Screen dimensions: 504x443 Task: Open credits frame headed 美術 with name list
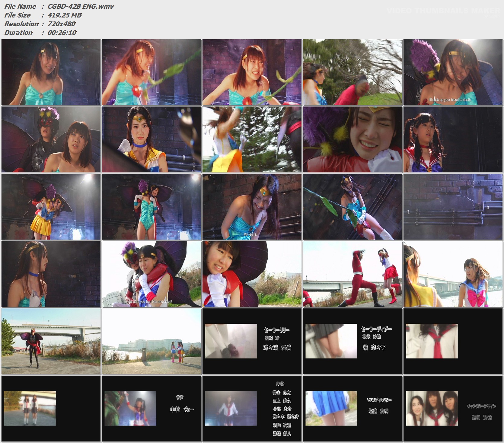252,409
